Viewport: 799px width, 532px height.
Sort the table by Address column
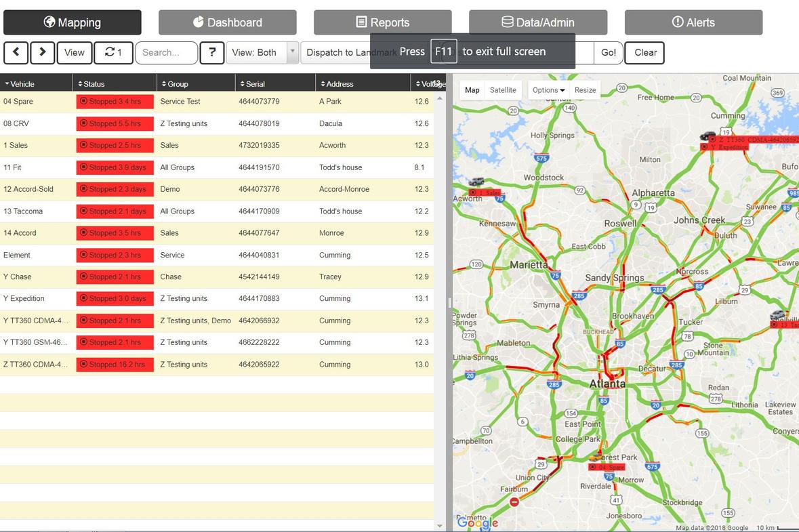363,84
